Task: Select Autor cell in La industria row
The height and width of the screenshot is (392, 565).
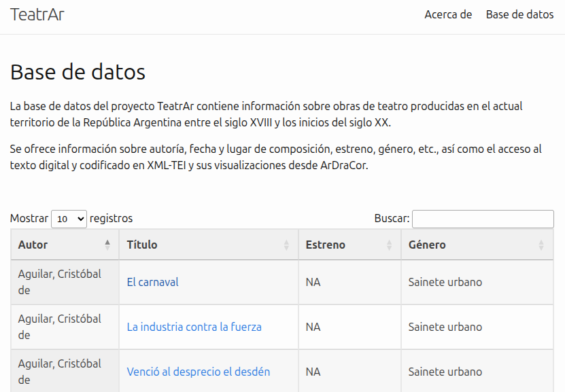Action: (65, 327)
